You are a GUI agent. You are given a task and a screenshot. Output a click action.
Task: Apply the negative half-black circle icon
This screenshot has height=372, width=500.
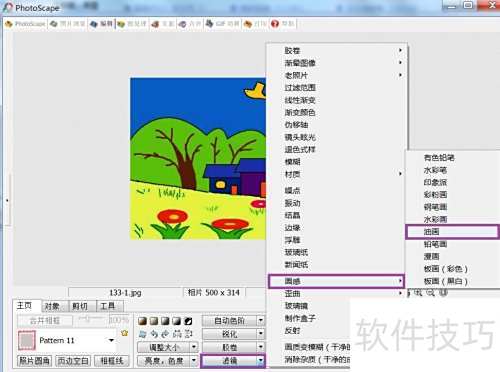pos(188,321)
